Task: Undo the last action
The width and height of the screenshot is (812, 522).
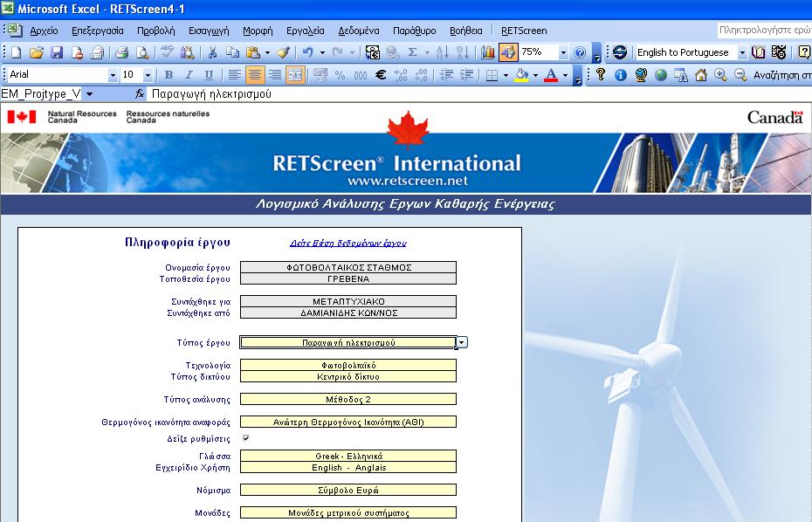Action: 308,52
